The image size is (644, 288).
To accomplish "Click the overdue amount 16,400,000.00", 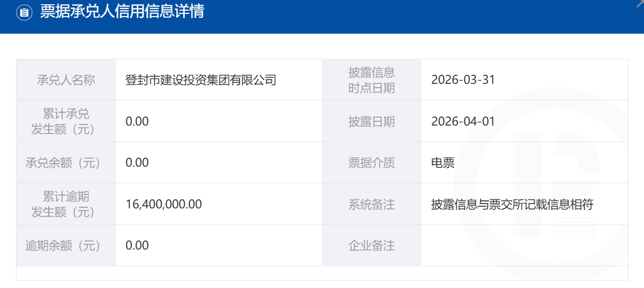I will (164, 204).
